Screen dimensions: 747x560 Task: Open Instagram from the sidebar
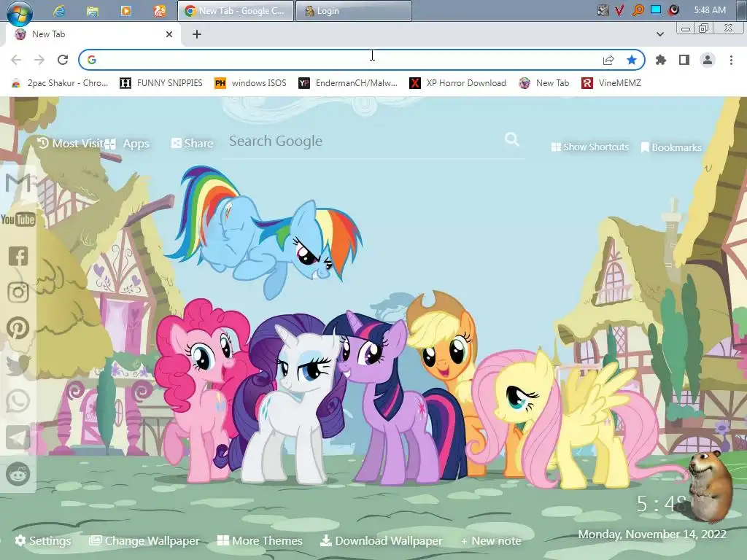tap(18, 292)
